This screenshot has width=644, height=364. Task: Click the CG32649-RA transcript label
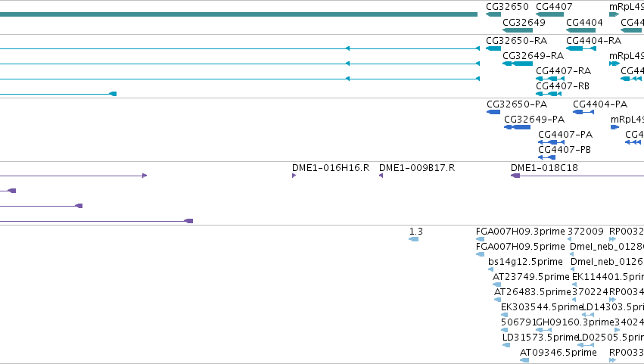[x=533, y=56]
